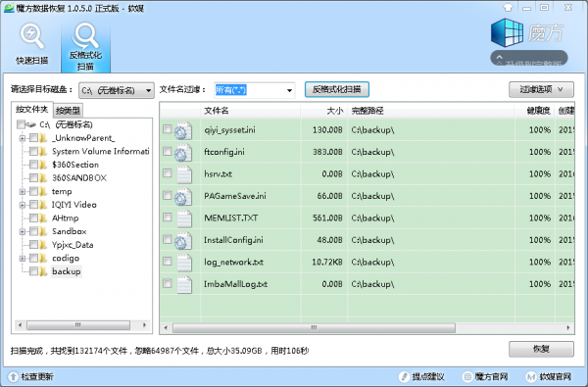Expand the IQIYI Video tree node

point(23,205)
